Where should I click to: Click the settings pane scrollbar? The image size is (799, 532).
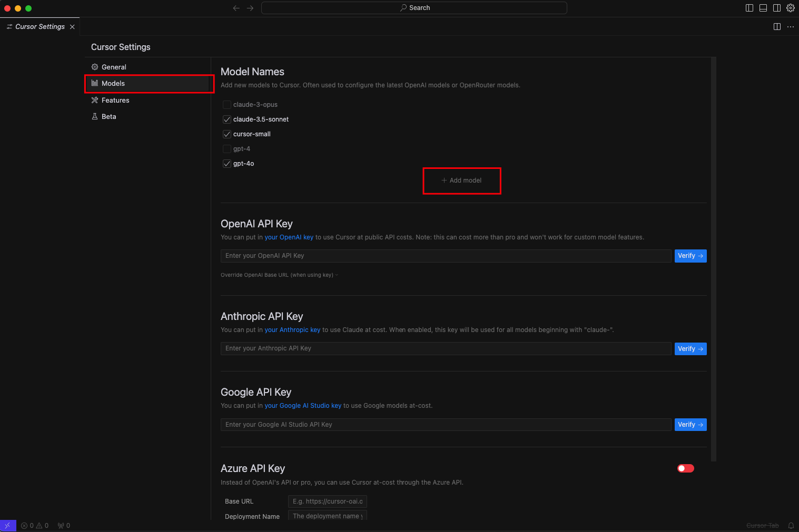[x=714, y=259]
